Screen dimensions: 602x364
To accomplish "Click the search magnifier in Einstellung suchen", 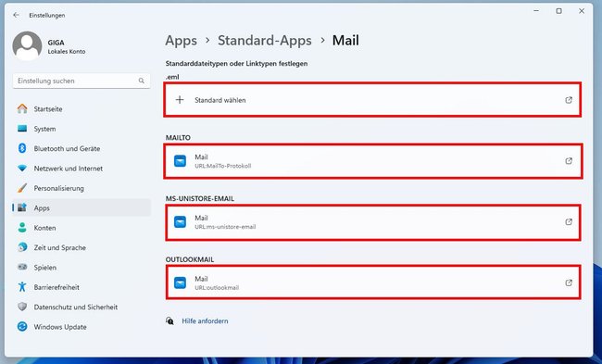I will [x=142, y=81].
